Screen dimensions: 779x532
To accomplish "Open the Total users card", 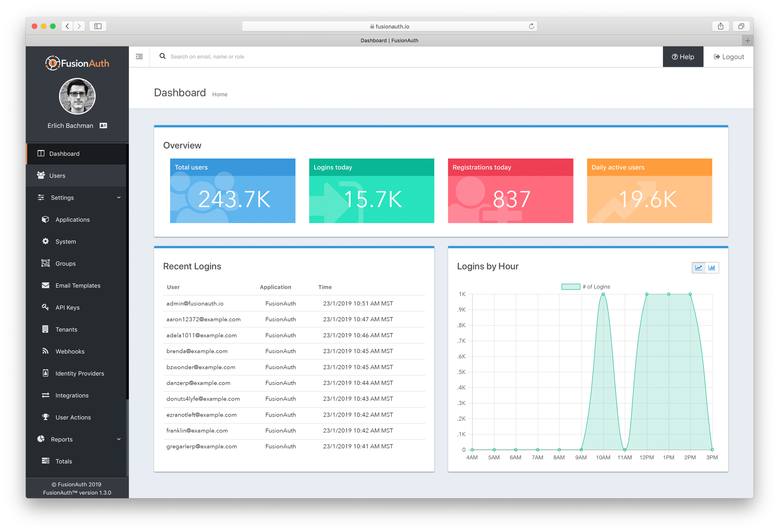I will pyautogui.click(x=233, y=191).
